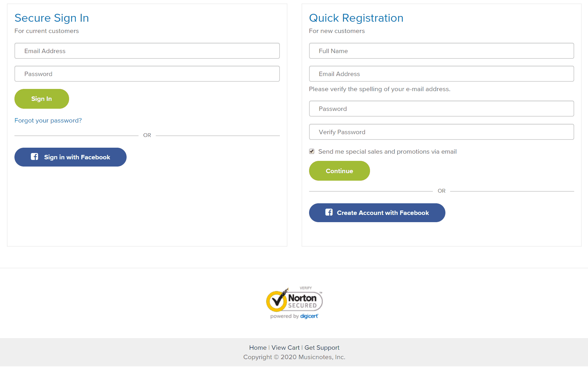Click the Sign In button
This screenshot has height=367, width=588.
pyautogui.click(x=42, y=99)
